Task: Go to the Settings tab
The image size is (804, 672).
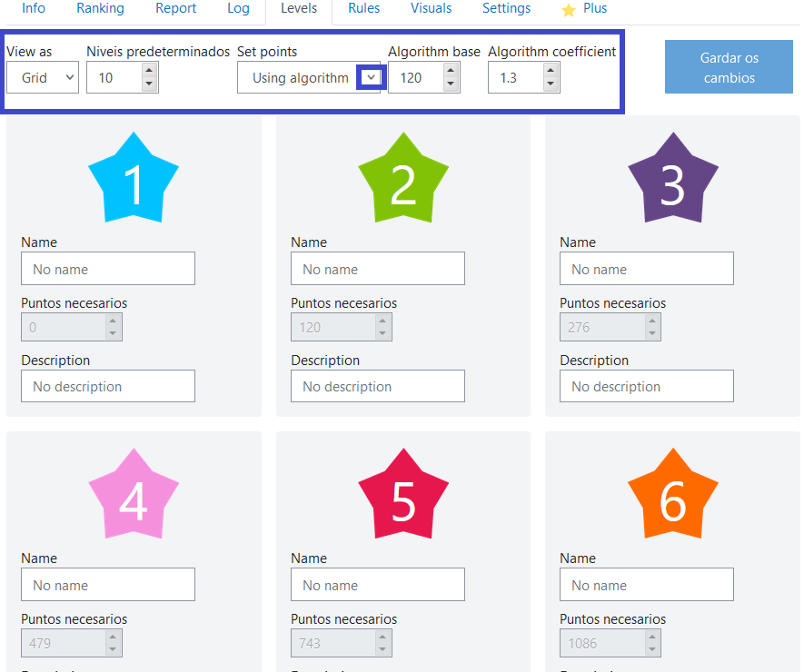Action: 506,9
